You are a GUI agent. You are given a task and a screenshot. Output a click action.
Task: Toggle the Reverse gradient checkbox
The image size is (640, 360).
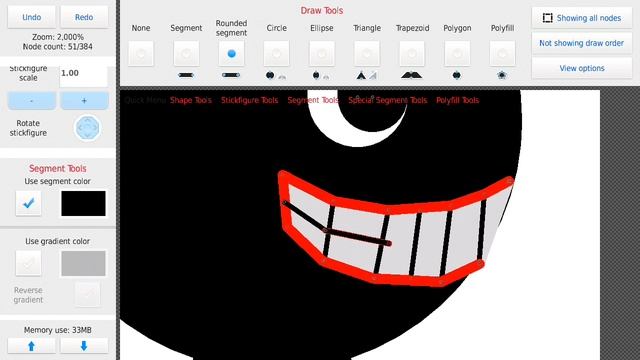click(87, 294)
